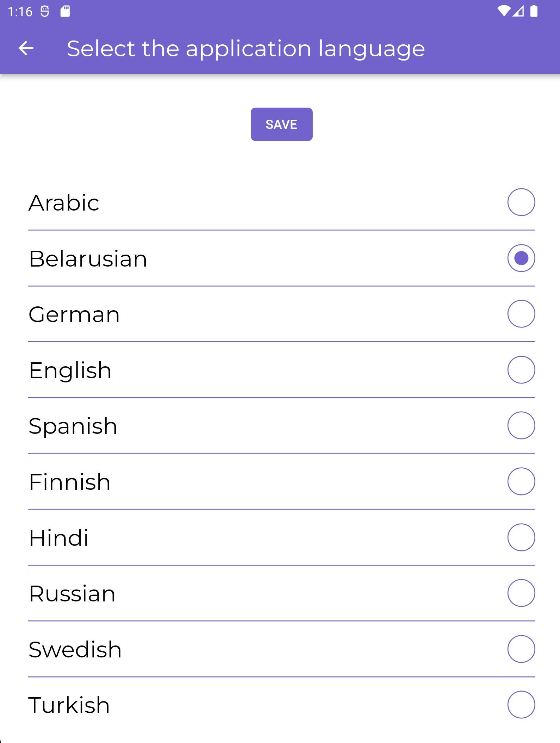The height and width of the screenshot is (743, 560).
Task: Tap the battery icon in status bar
Action: (534, 11)
